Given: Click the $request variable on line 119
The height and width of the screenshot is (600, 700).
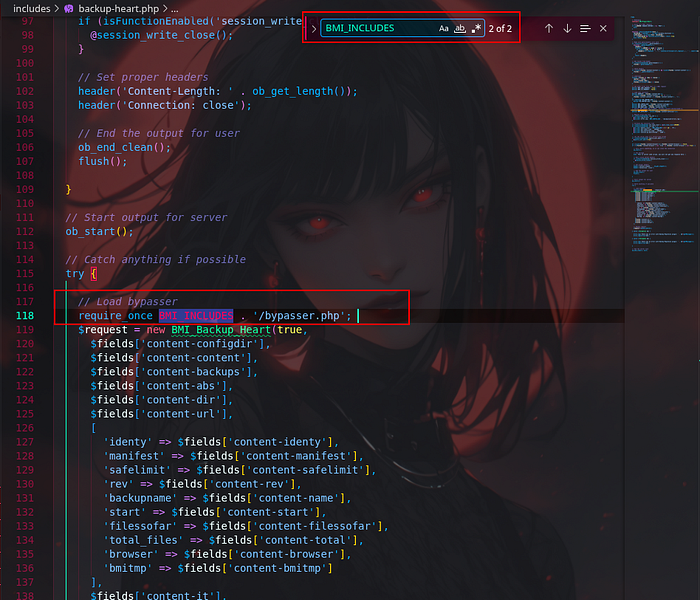Looking at the screenshot, I should pyautogui.click(x=103, y=330).
